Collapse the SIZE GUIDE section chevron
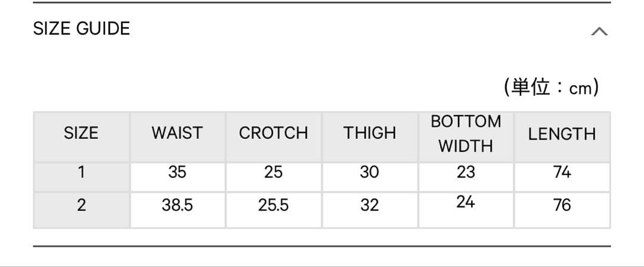Viewport: 644px width, 267px height. [599, 31]
